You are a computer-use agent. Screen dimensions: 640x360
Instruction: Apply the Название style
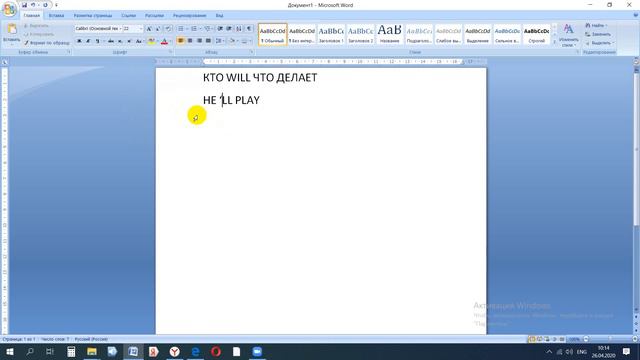(389, 34)
